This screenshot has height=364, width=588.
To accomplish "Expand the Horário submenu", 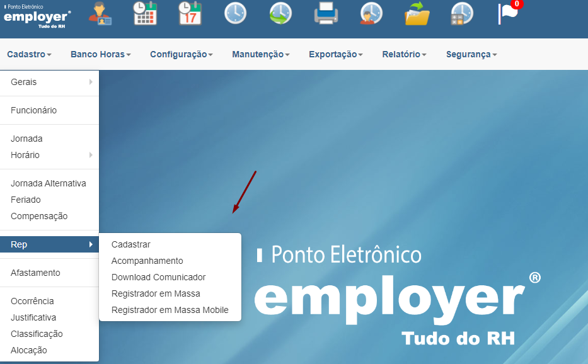I will [x=50, y=155].
